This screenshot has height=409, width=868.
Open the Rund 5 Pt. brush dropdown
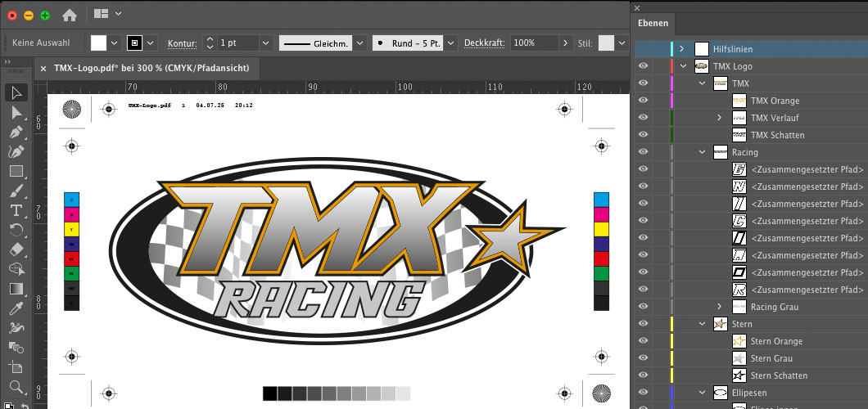tap(450, 43)
